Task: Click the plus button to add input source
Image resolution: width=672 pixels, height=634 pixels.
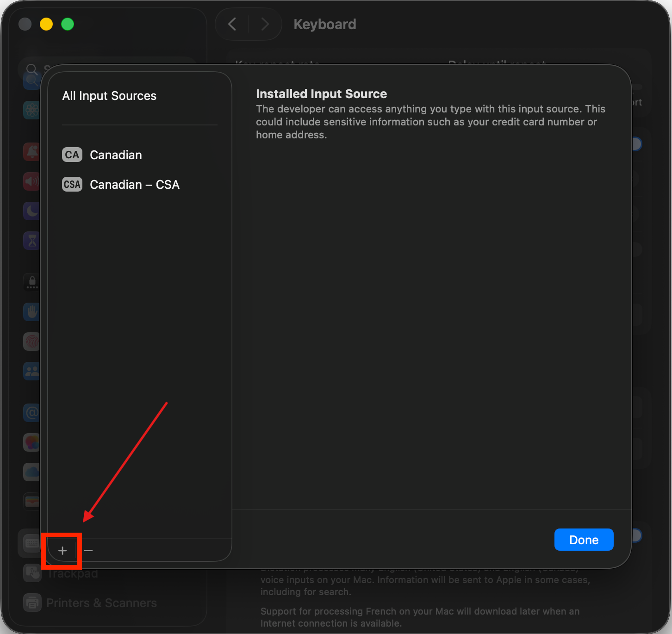Action: click(62, 550)
